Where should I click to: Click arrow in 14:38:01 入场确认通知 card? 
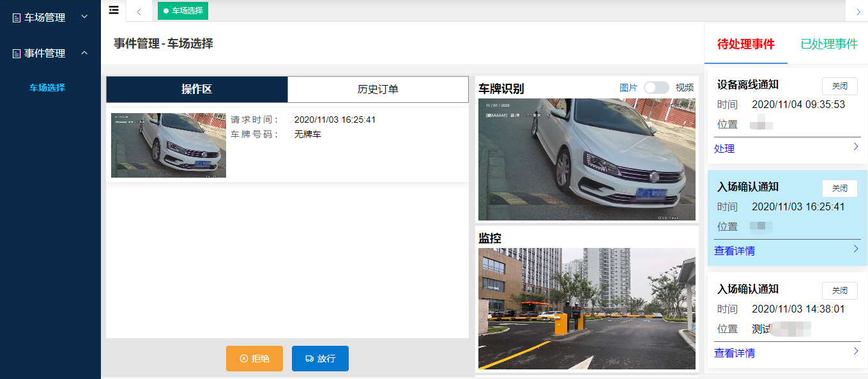click(x=856, y=351)
